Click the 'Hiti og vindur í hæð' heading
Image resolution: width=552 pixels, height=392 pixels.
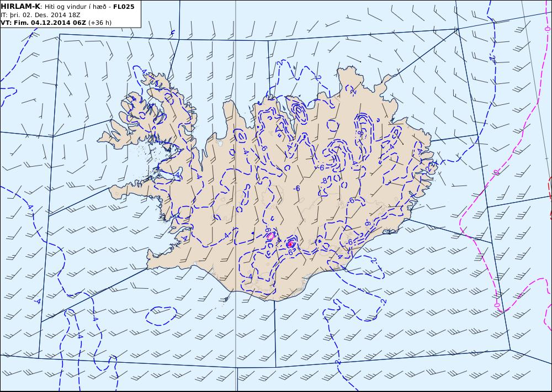point(75,7)
